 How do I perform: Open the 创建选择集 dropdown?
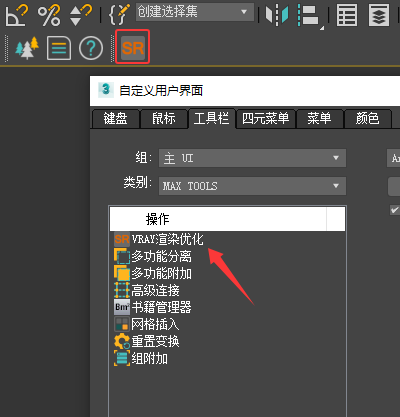click(x=195, y=12)
